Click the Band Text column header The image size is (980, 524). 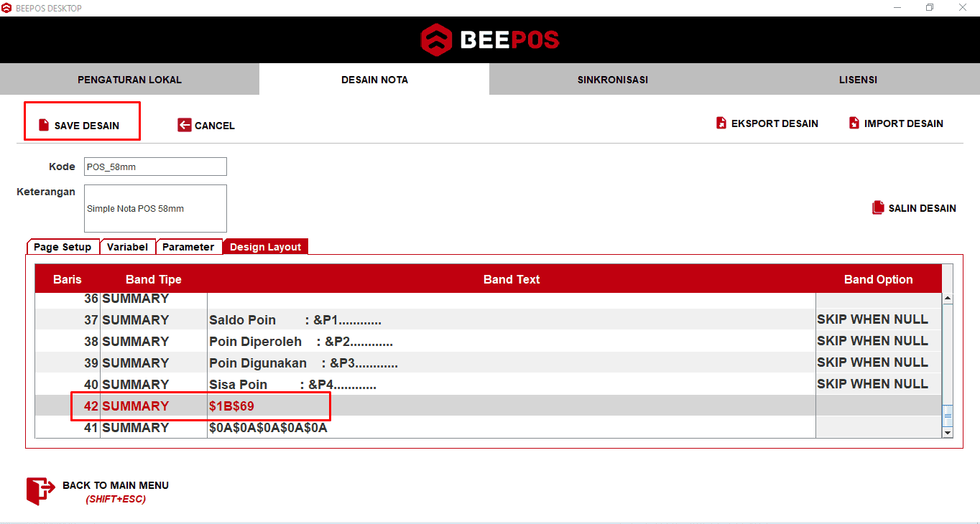click(512, 279)
